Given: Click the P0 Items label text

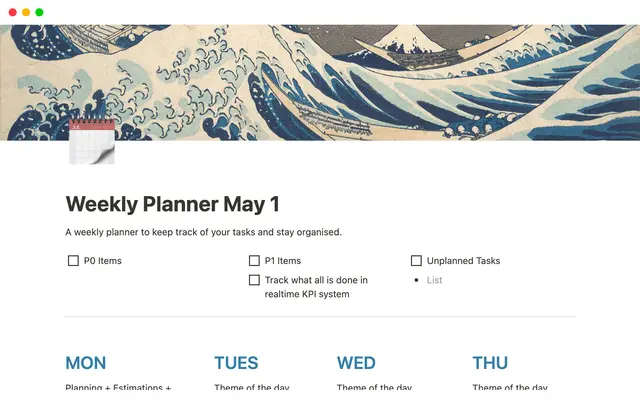Looking at the screenshot, I should (103, 261).
